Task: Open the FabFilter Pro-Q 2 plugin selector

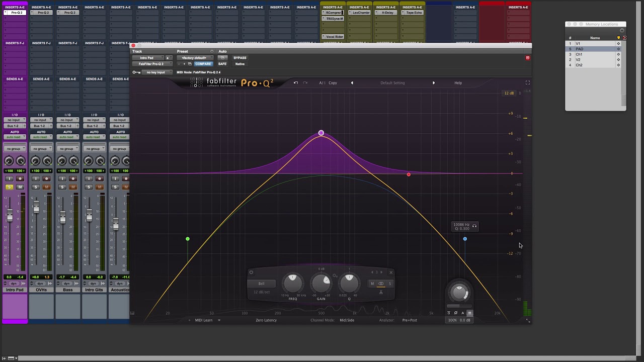Action: click(152, 64)
